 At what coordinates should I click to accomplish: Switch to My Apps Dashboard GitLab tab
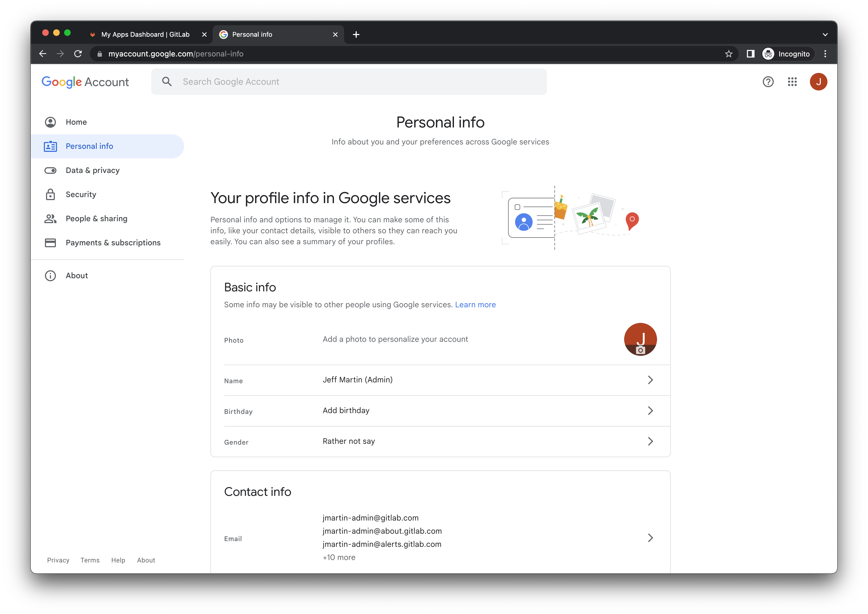coord(145,35)
